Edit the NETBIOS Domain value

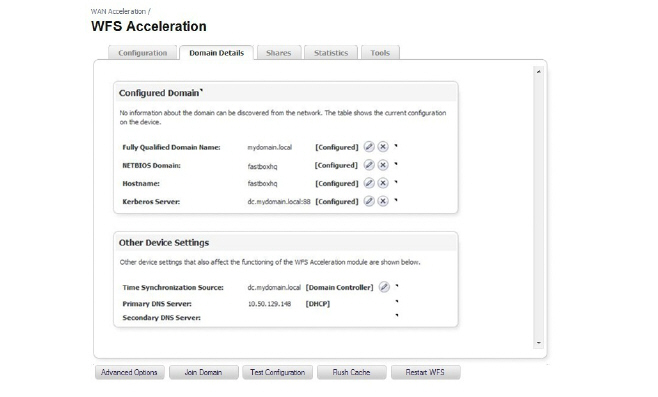coord(369,165)
